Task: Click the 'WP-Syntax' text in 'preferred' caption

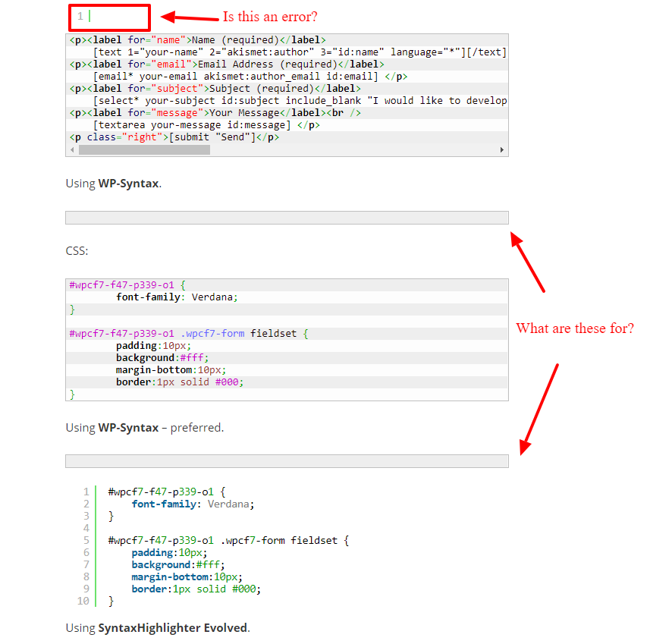Action: 128,428
